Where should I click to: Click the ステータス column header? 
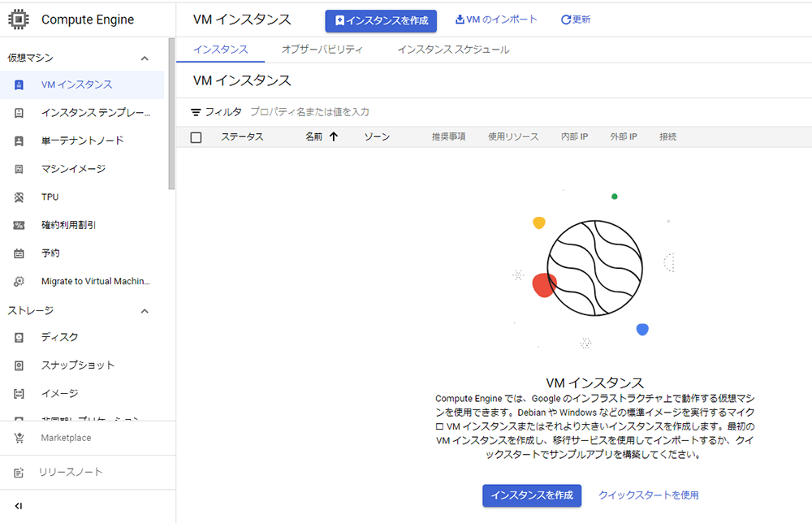coord(242,137)
